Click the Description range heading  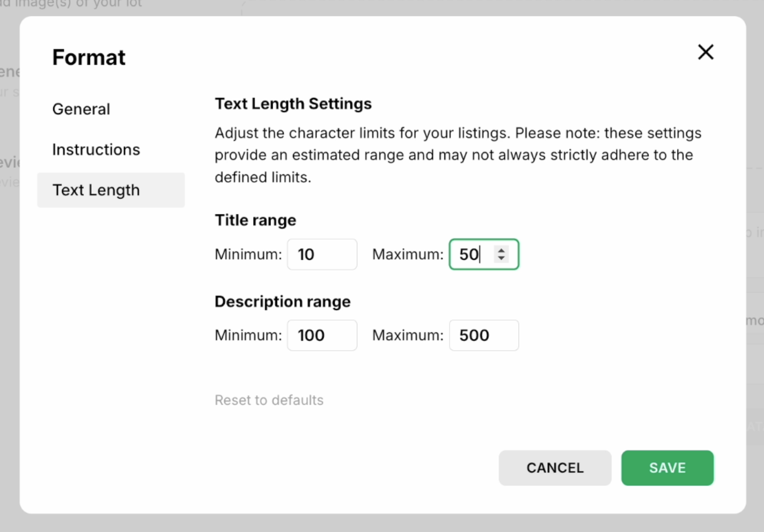282,301
